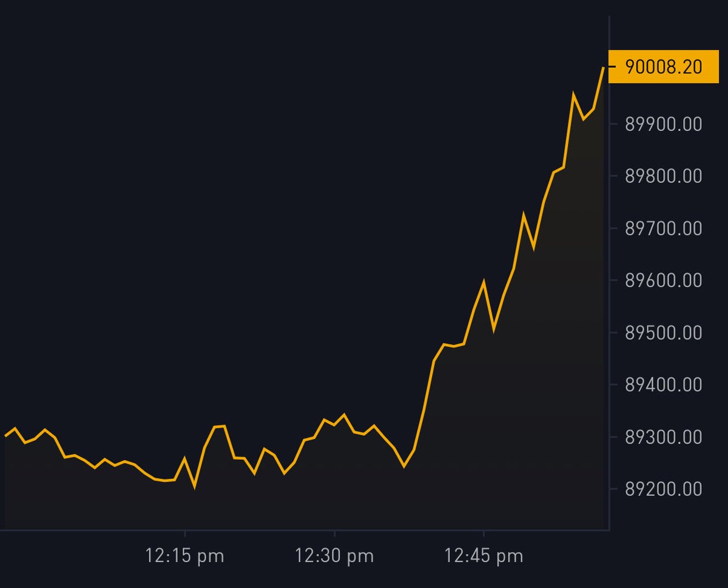This screenshot has height=588, width=728.
Task: Select the 89600.00 price axis label
Action: [x=664, y=281]
